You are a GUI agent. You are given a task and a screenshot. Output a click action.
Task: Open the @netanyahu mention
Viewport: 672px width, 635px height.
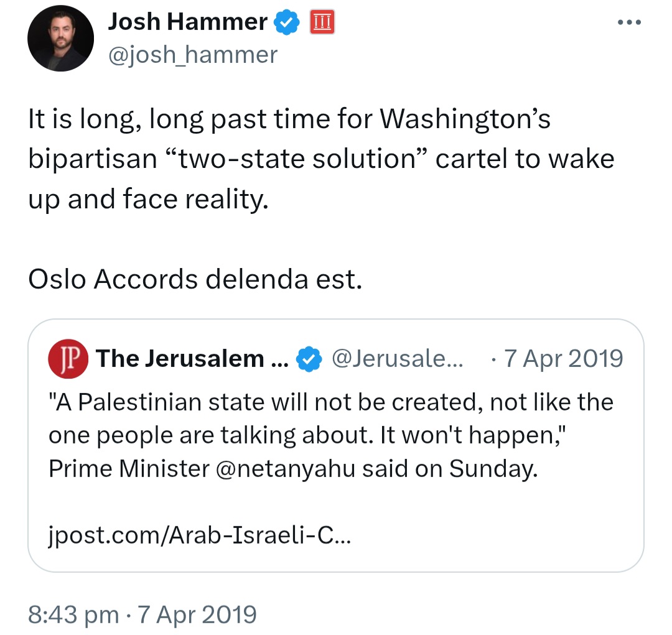[x=286, y=468]
